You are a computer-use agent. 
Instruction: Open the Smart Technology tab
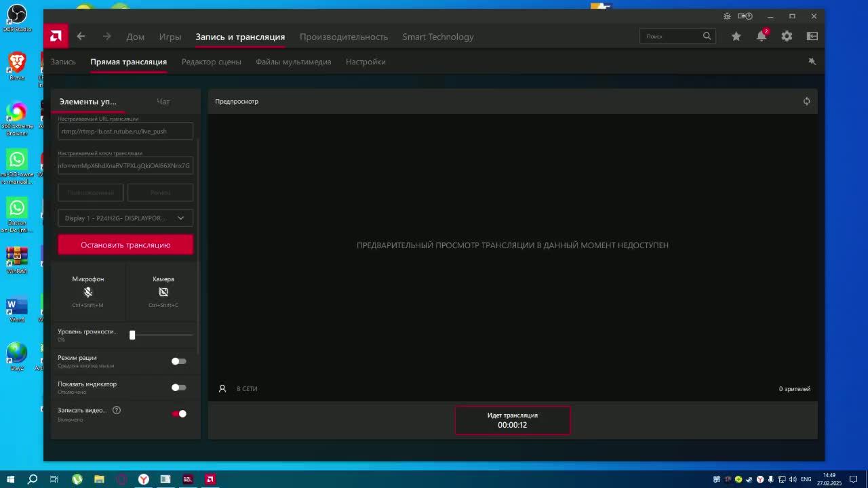(438, 37)
